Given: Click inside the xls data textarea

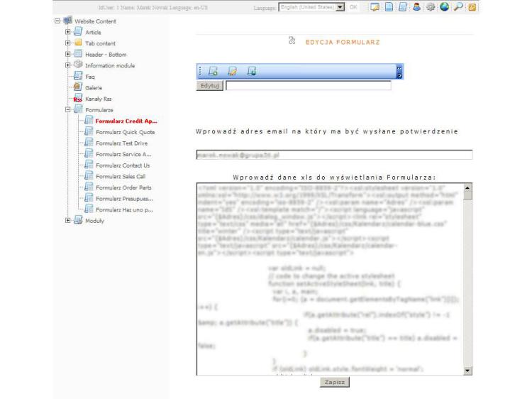Looking at the screenshot, I should [x=330, y=279].
